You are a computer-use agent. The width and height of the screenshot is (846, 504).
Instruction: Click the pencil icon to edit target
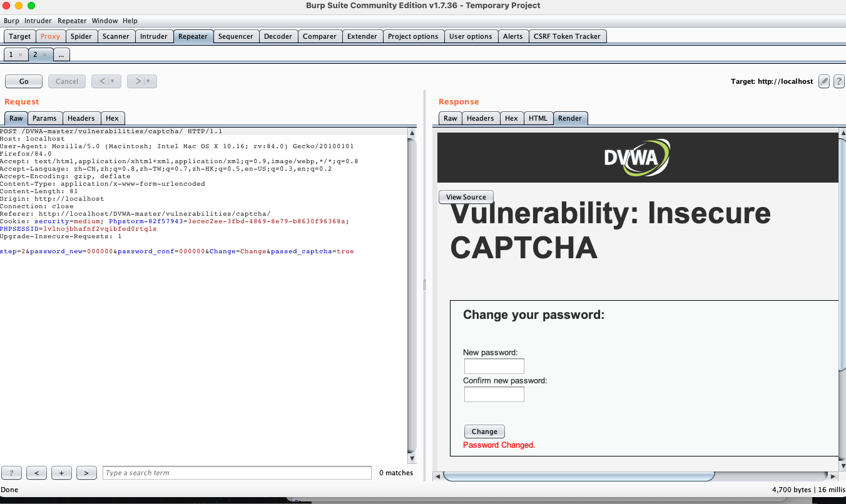824,81
